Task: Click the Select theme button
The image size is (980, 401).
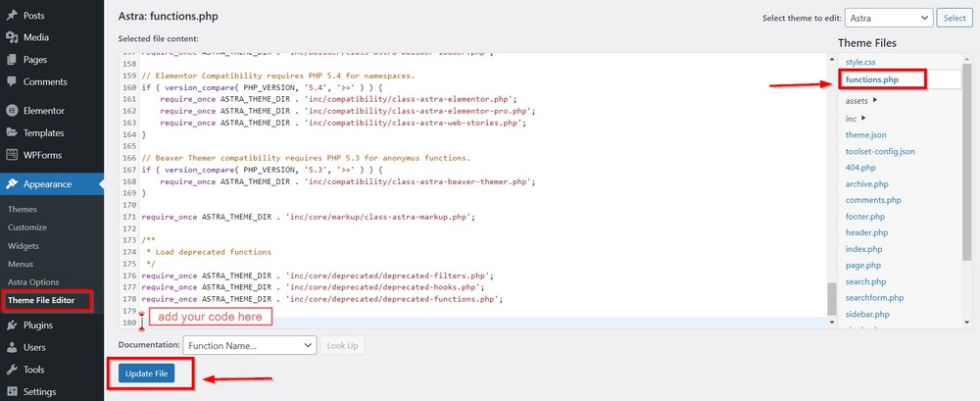Action: (955, 19)
